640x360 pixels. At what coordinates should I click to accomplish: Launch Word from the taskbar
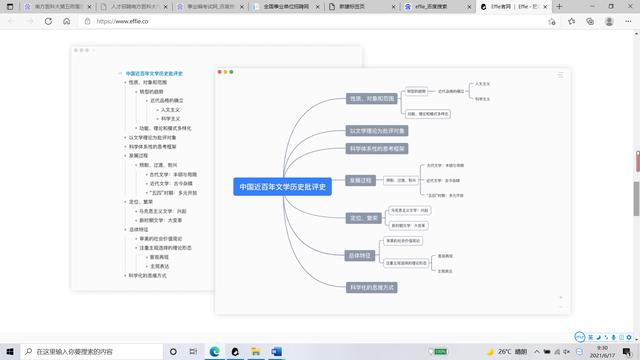tap(276, 351)
